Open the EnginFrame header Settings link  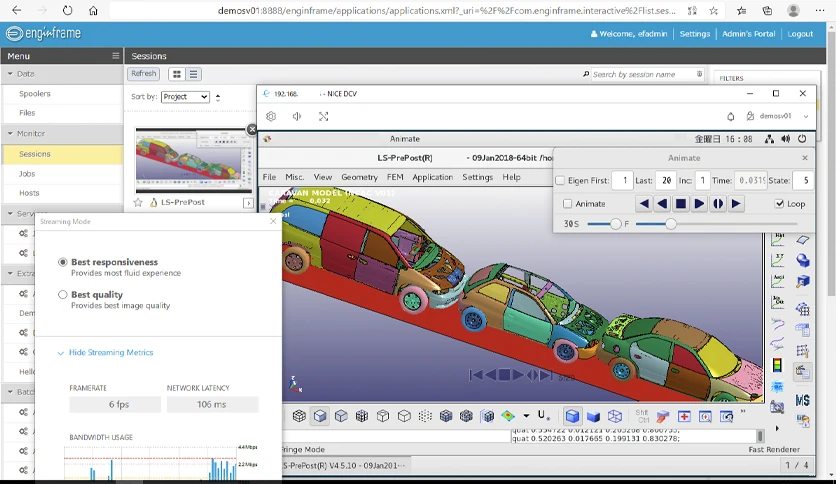pos(695,34)
